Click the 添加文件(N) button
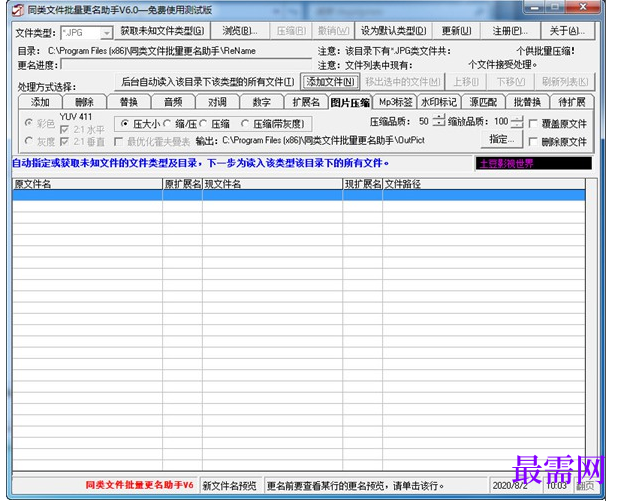This screenshot has height=501, width=624. pos(330,82)
